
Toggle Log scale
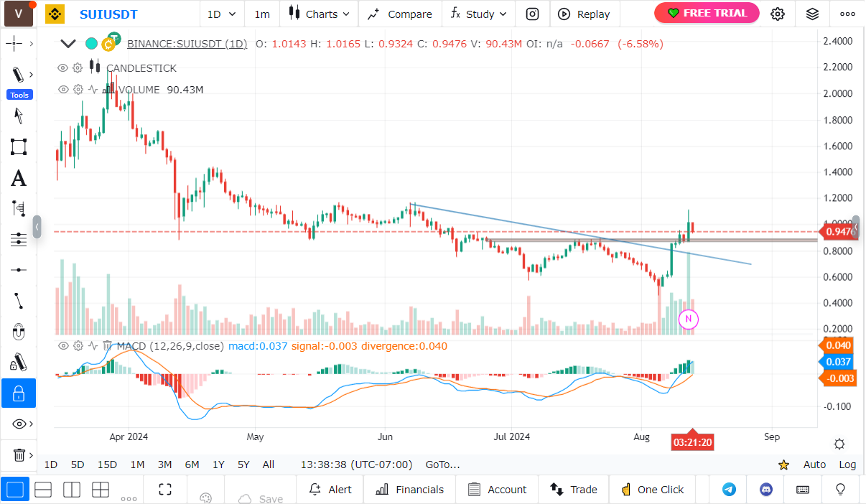[847, 465]
